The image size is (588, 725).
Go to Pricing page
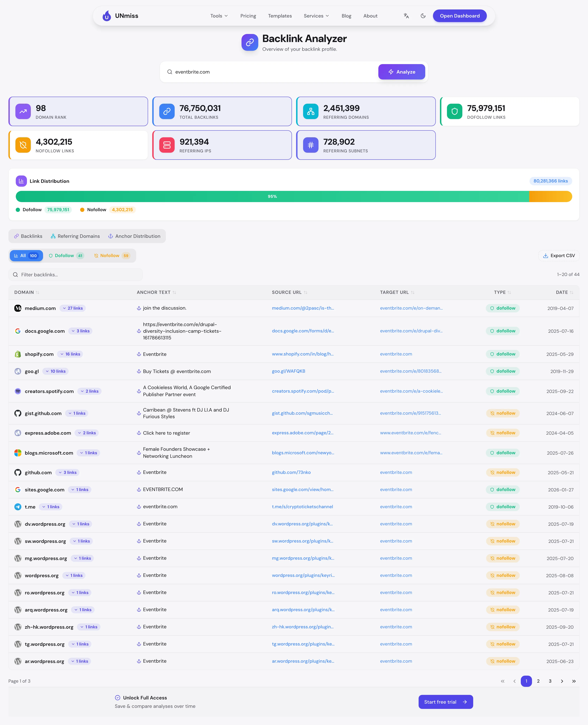coord(248,16)
